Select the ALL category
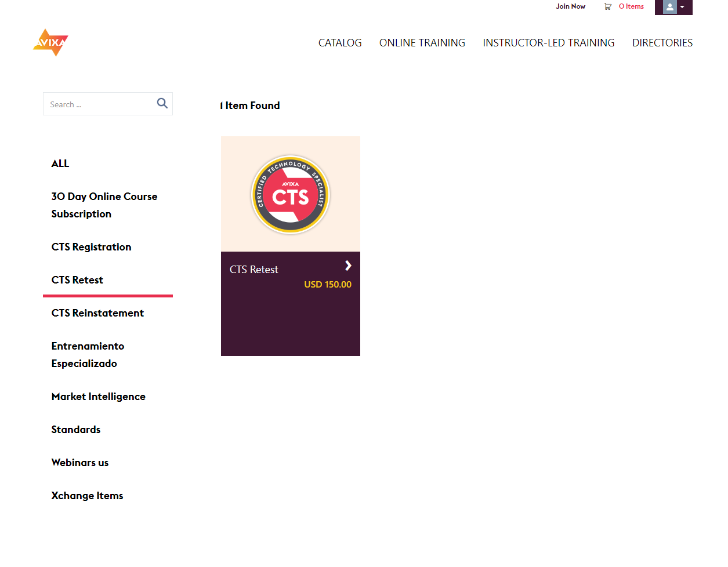 [60, 163]
